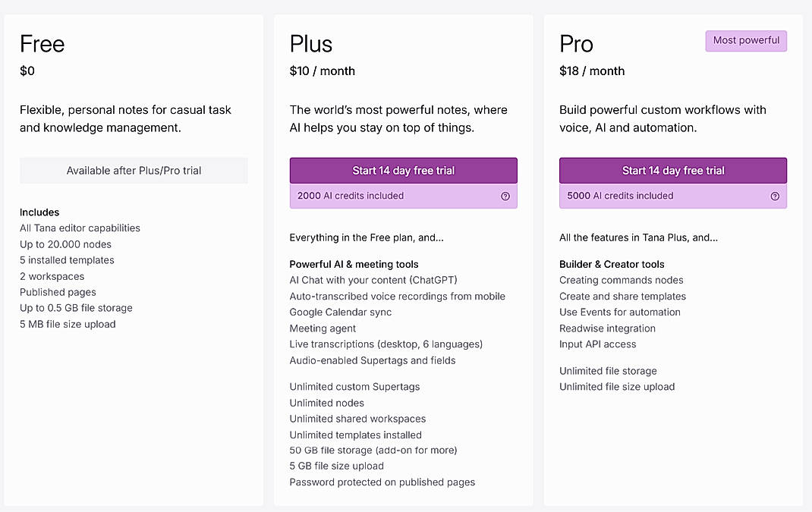Select the Free plan title
The image size is (812, 512).
[x=42, y=45]
